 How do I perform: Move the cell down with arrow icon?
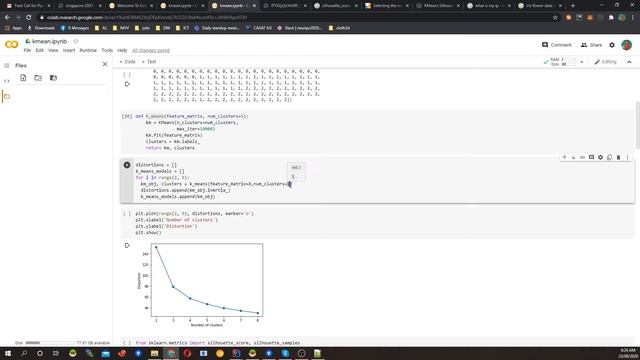[x=573, y=157]
